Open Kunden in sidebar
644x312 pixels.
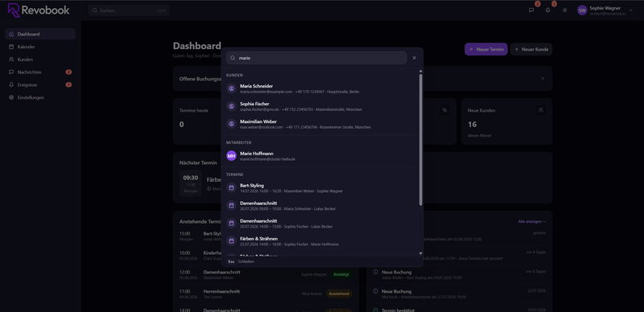click(40, 60)
